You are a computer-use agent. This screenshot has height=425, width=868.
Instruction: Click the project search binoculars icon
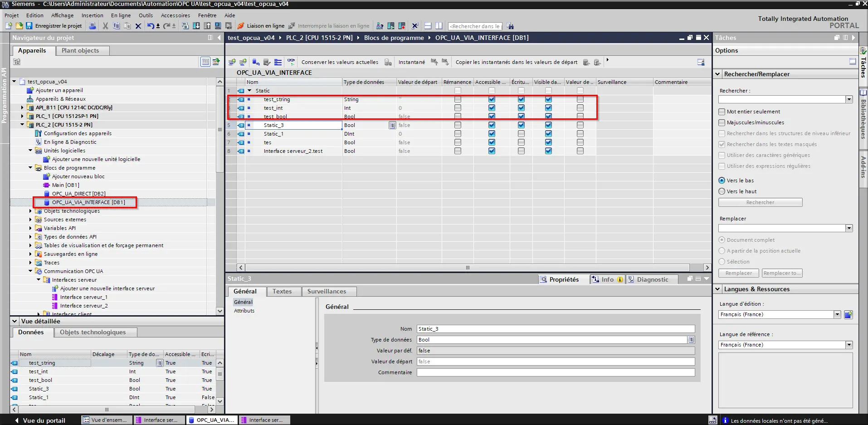point(510,26)
